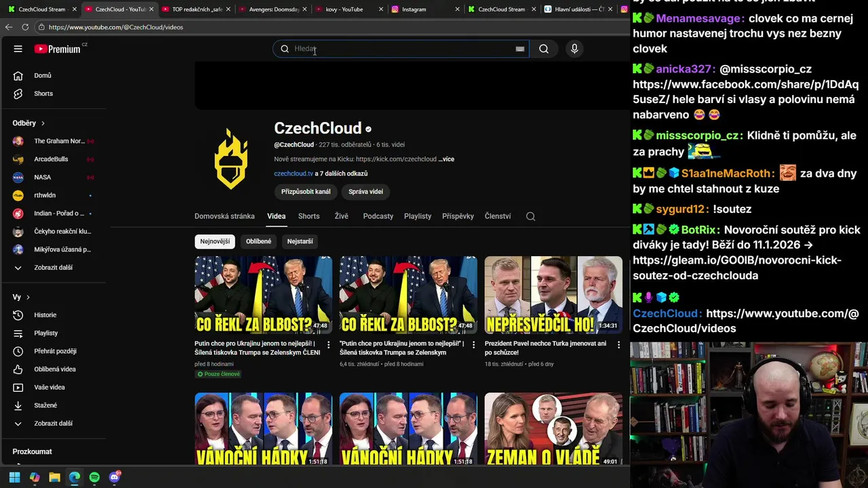The image size is (868, 488).
Task: Open File Explorer from the taskbar
Action: 54,477
